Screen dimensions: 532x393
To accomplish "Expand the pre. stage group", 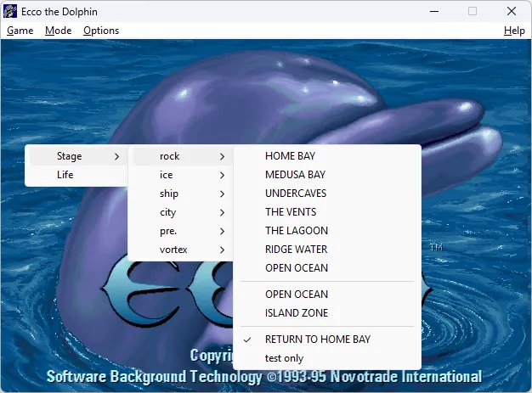I will (181, 231).
